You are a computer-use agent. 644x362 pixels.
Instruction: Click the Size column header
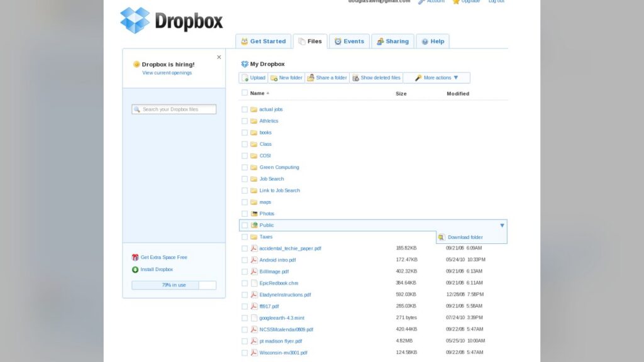click(x=401, y=94)
